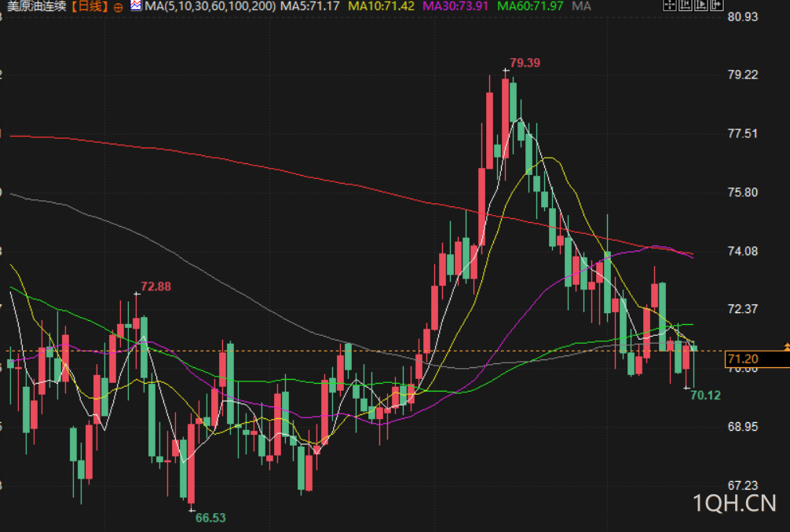Click the 72.88 peak price label
This screenshot has width=790, height=532.
coord(155,286)
